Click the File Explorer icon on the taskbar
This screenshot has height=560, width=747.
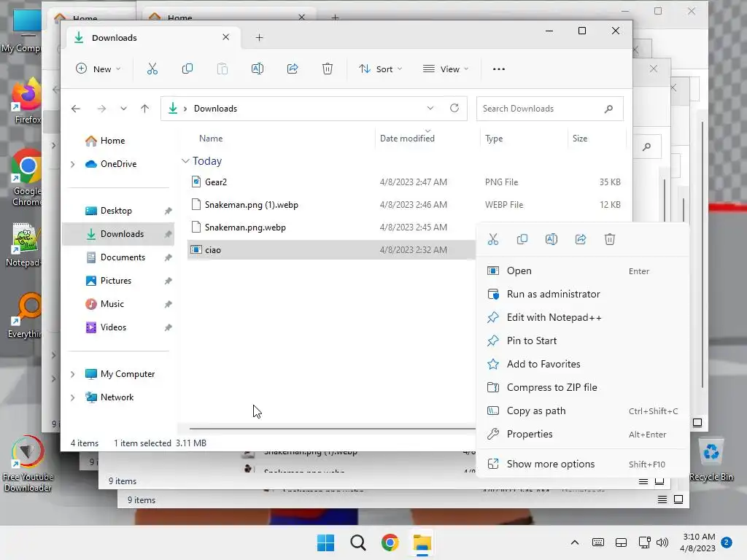(x=422, y=542)
